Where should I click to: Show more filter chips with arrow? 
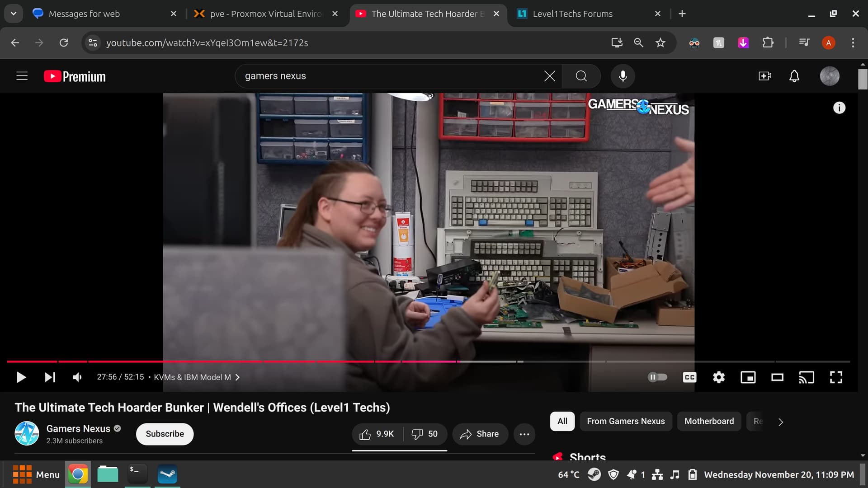[x=780, y=422]
